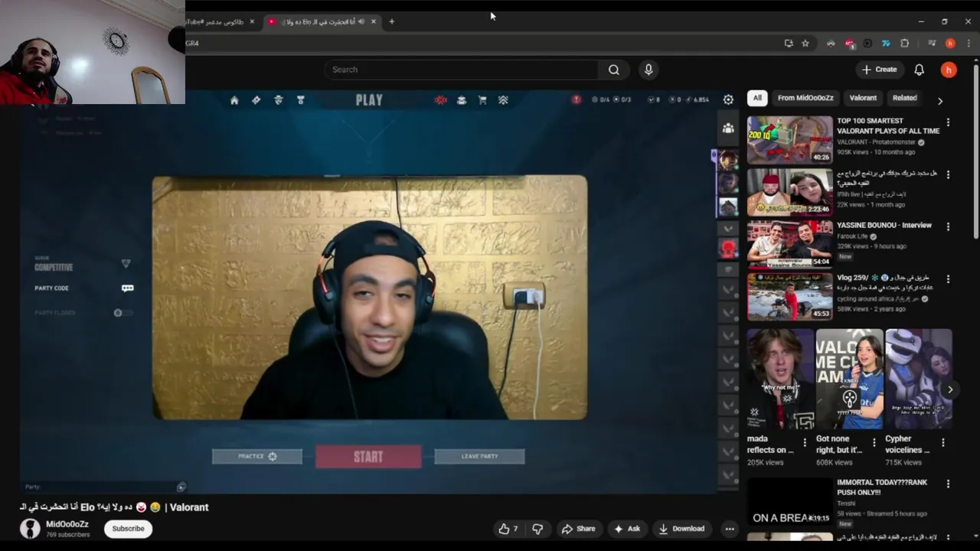The width and height of the screenshot is (980, 551).
Task: Open the YouTube account avatar menu
Action: (x=949, y=70)
